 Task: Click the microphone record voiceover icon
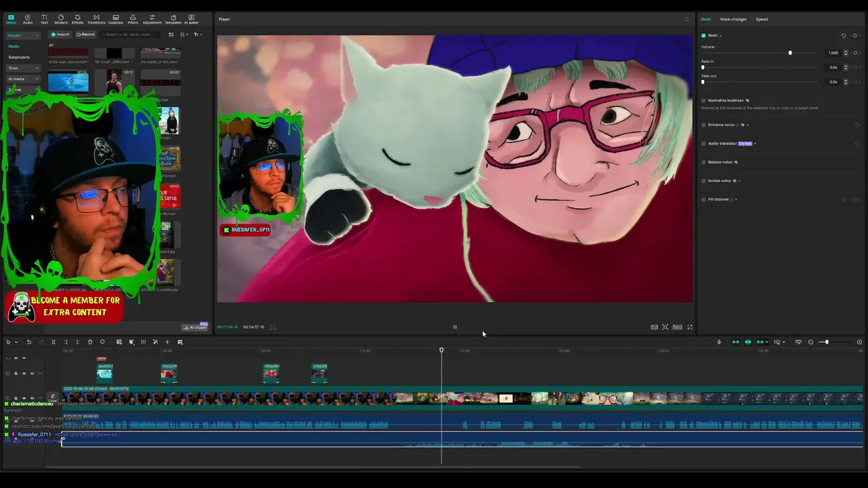719,342
